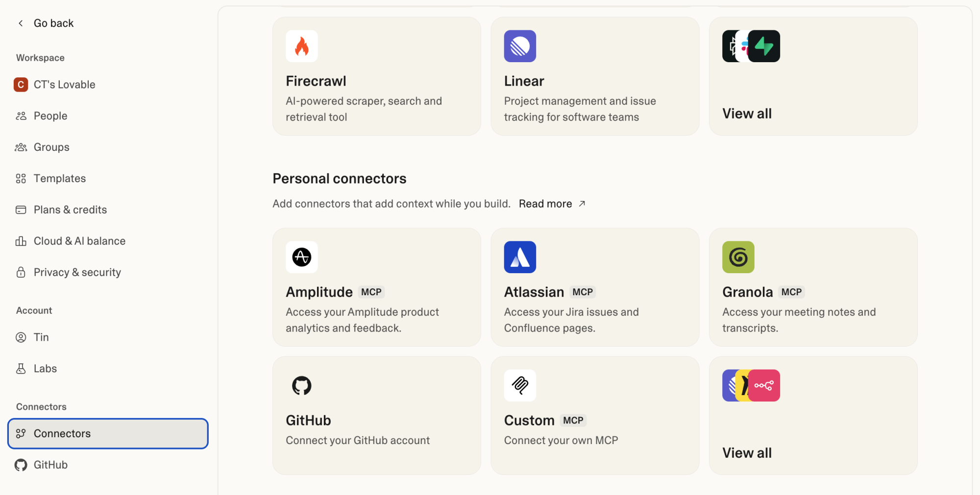Click the Linear connector icon
The height and width of the screenshot is (495, 980).
click(520, 47)
